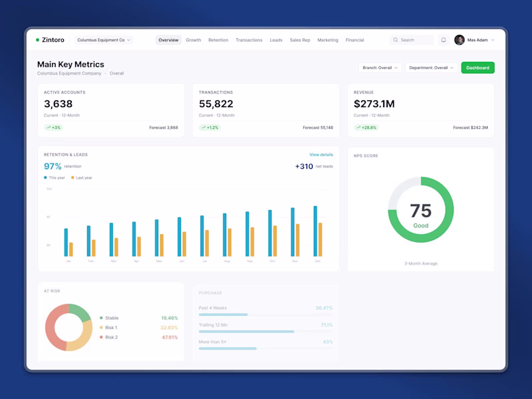The height and width of the screenshot is (399, 532).
Task: Click the Zintoro logo
Action: tap(50, 40)
